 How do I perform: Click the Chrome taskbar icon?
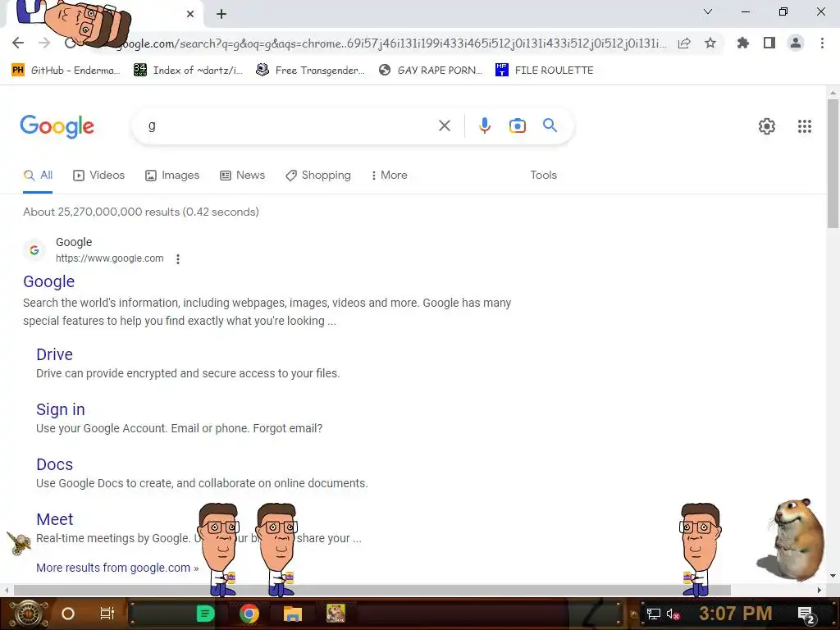coord(249,614)
